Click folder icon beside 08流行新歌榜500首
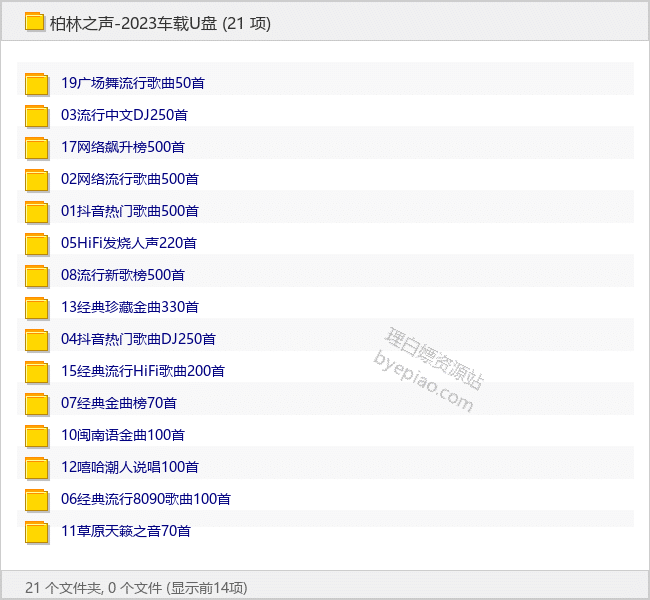Image resolution: width=650 pixels, height=600 pixels. click(37, 276)
